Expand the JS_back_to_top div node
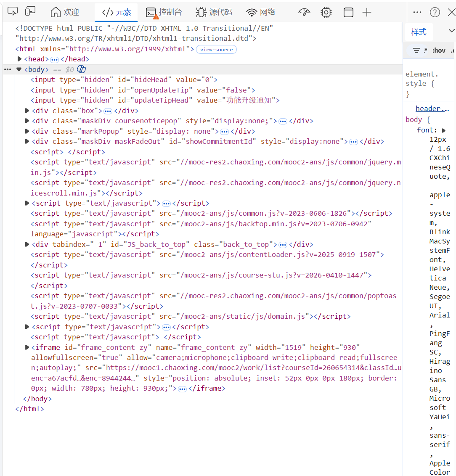The width and height of the screenshot is (456, 476). (x=27, y=244)
